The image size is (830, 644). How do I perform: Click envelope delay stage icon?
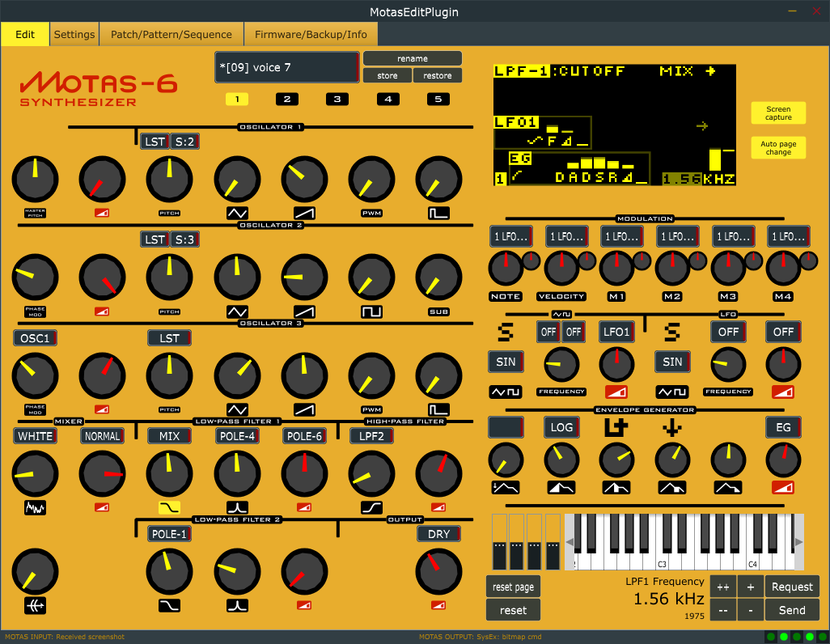tap(506, 488)
